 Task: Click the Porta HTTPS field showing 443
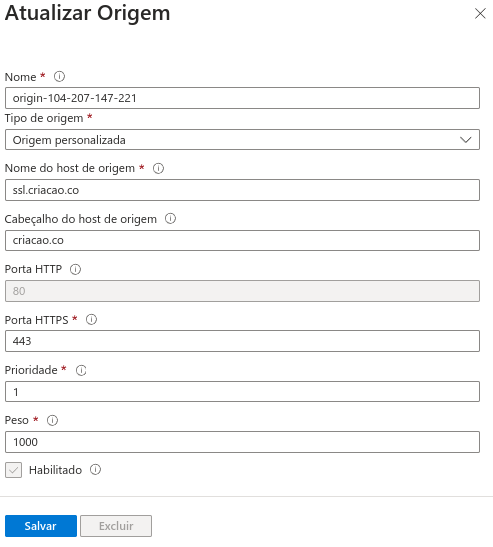(x=242, y=341)
